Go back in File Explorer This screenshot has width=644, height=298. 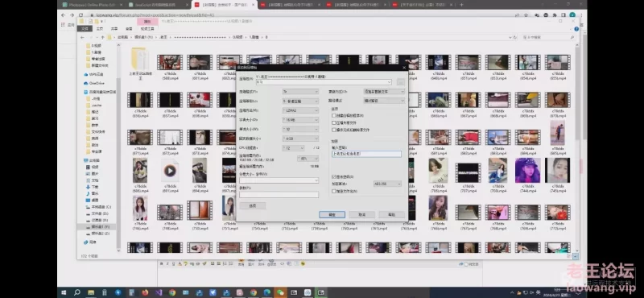pyautogui.click(x=83, y=37)
